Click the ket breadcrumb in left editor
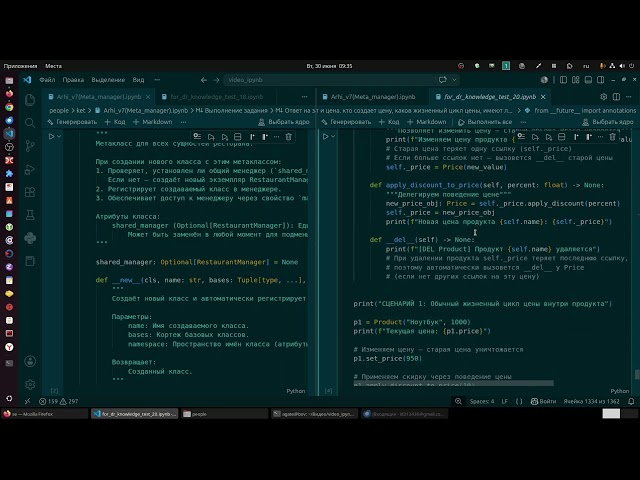 point(81,110)
